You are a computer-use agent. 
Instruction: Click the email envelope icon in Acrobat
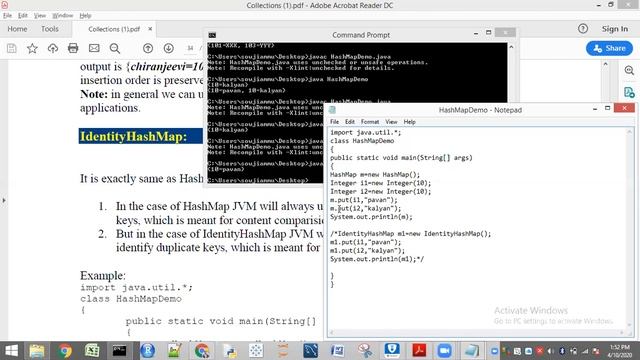coord(94,48)
